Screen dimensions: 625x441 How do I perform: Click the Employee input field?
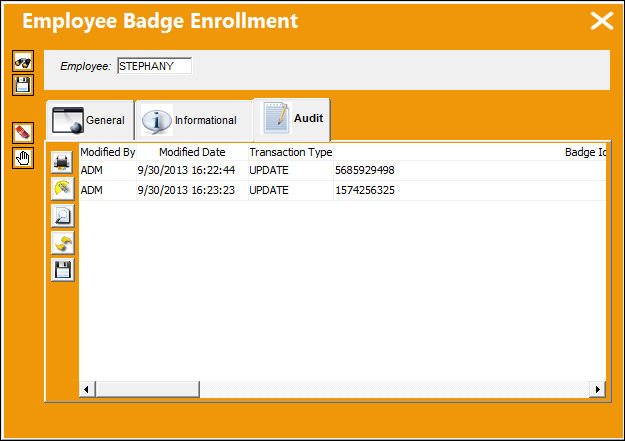click(x=154, y=66)
